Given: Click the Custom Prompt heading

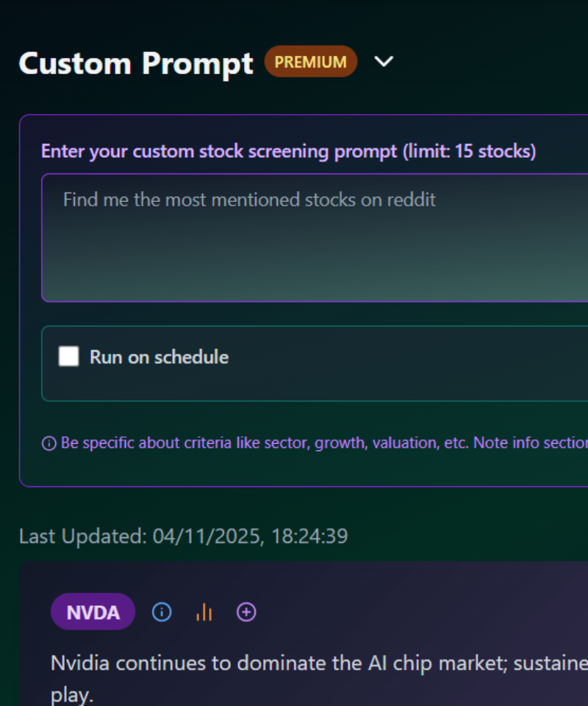Looking at the screenshot, I should click(x=136, y=63).
